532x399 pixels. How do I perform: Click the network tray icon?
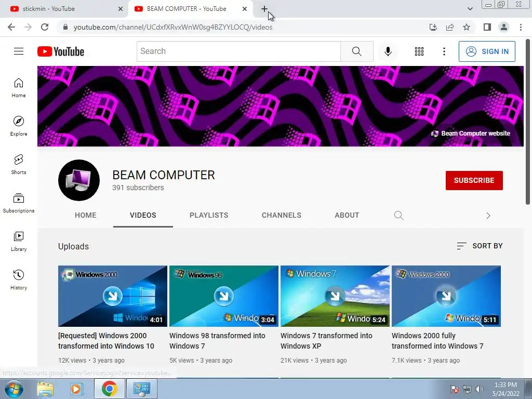point(467,389)
